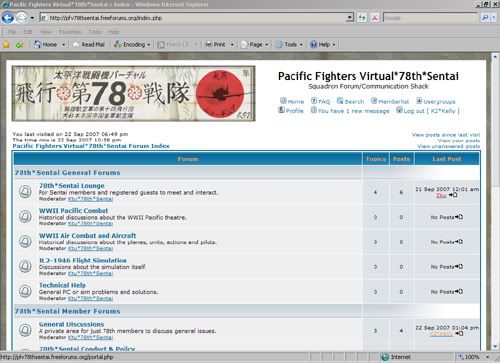Click the Favorites Center star icon

(x=6, y=44)
